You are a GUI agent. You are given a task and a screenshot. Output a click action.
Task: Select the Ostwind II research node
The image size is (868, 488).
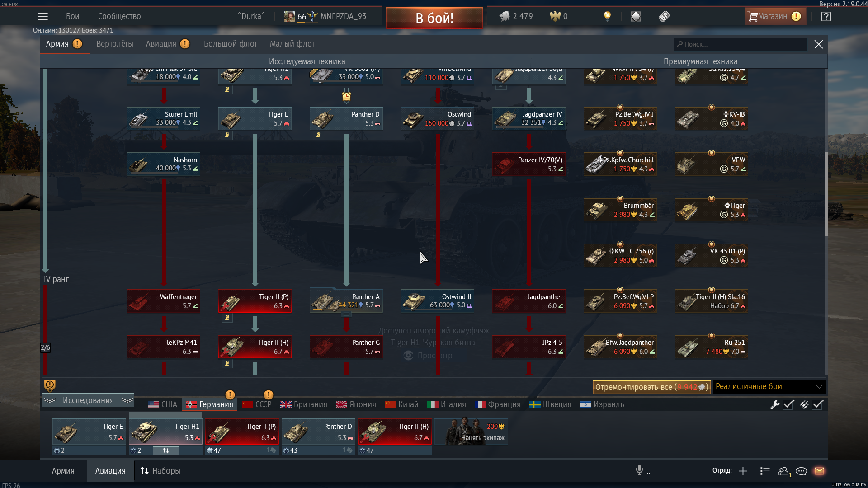coord(437,301)
